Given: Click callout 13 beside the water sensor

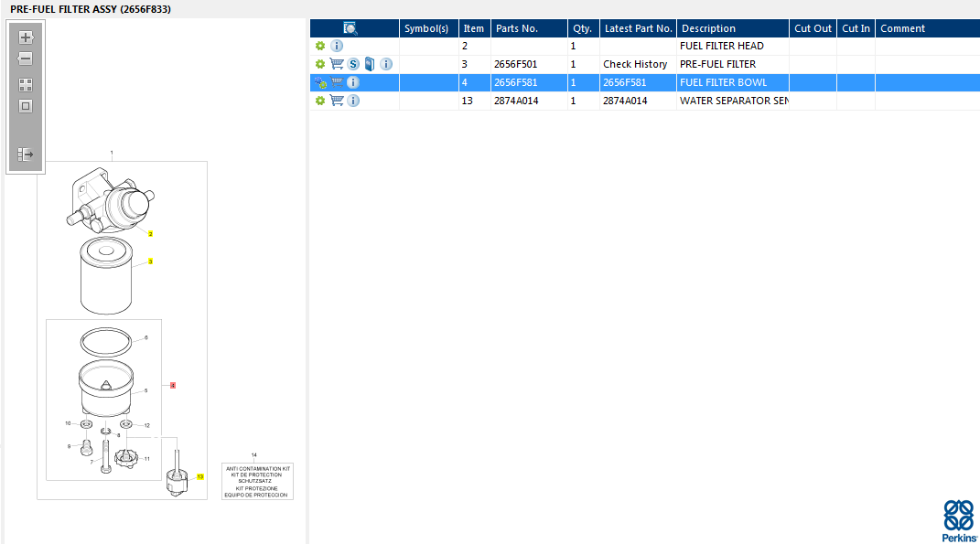Looking at the screenshot, I should [x=200, y=476].
